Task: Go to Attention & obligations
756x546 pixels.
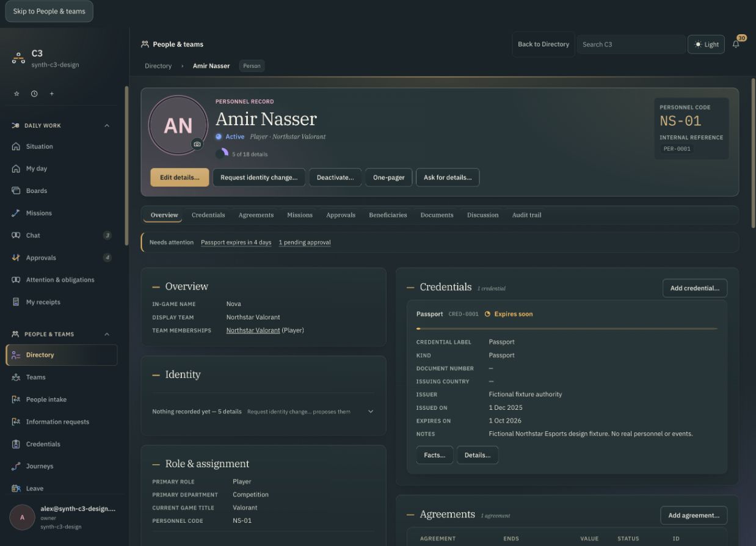Action: (61, 280)
